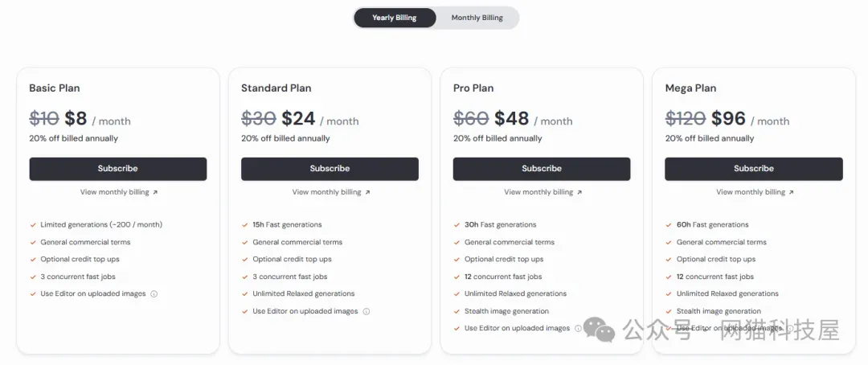
Task: Subscribe to the Pro Plan
Action: point(542,169)
